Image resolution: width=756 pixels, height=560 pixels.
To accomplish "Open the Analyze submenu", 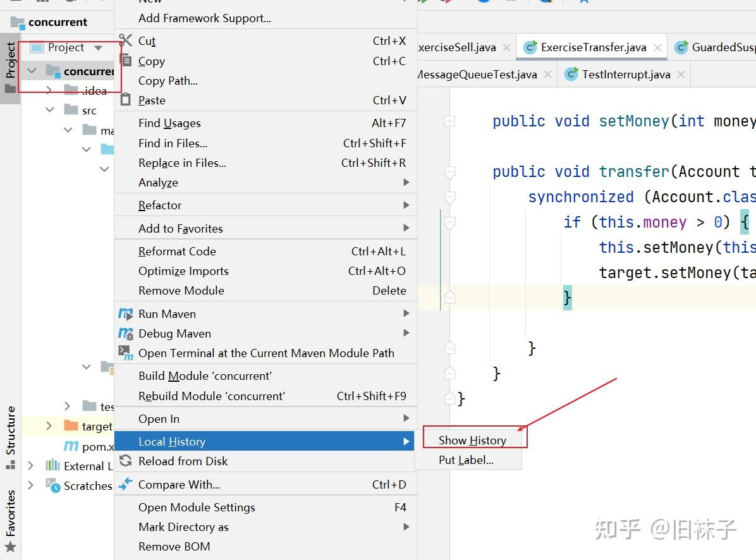I will tap(265, 183).
